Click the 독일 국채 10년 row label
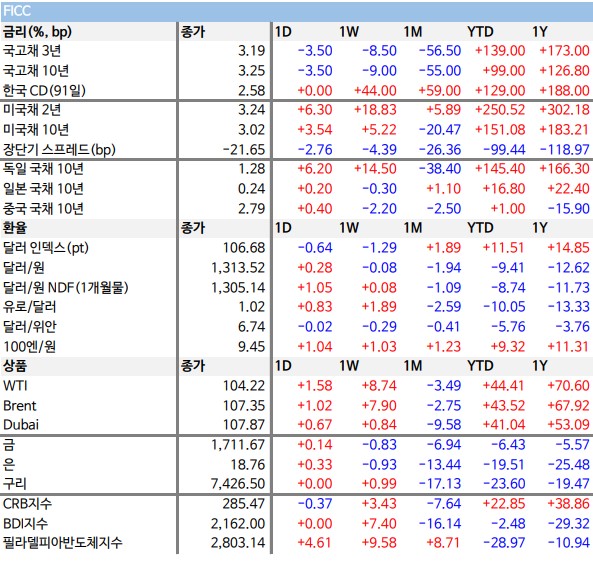This screenshot has height=564, width=593. tap(43, 169)
